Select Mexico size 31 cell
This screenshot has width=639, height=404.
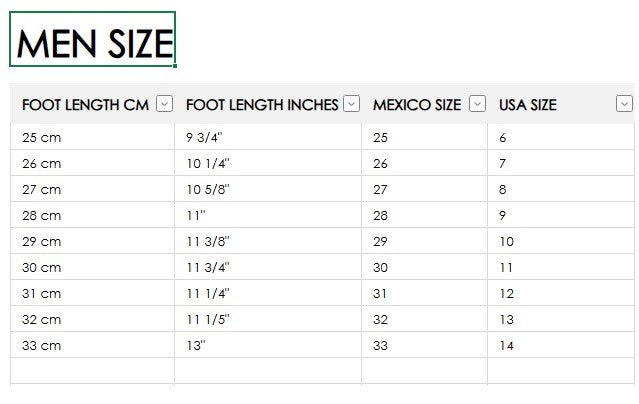[424, 293]
